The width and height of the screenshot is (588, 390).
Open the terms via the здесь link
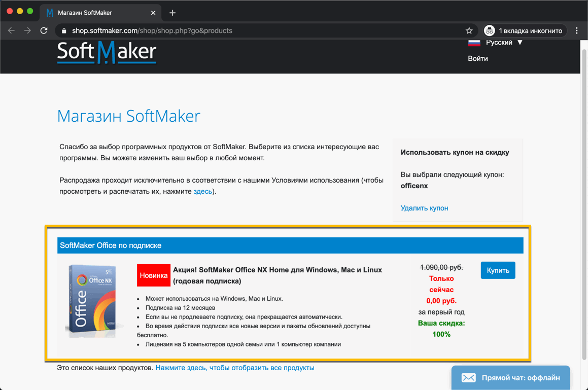(202, 191)
